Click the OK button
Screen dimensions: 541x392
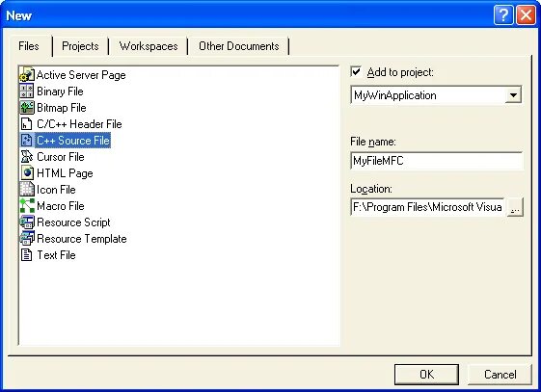[x=426, y=374]
